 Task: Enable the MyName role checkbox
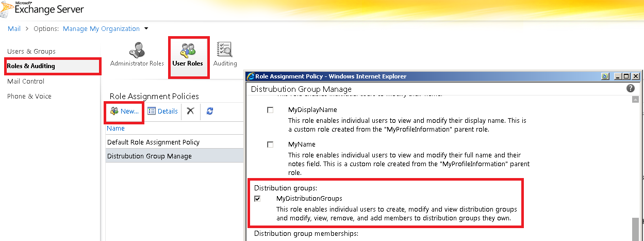pyautogui.click(x=270, y=145)
